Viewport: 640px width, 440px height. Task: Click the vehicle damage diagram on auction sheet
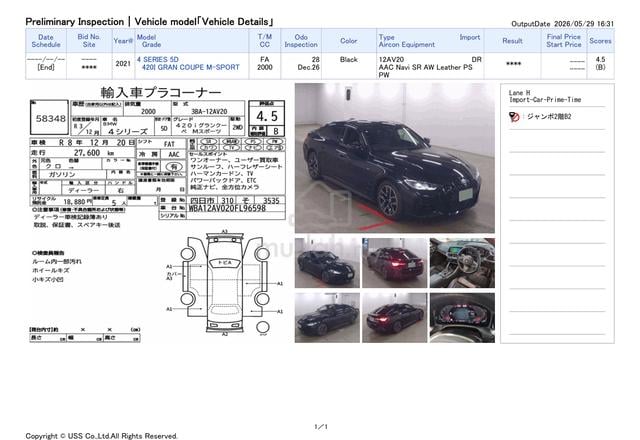click(x=224, y=284)
